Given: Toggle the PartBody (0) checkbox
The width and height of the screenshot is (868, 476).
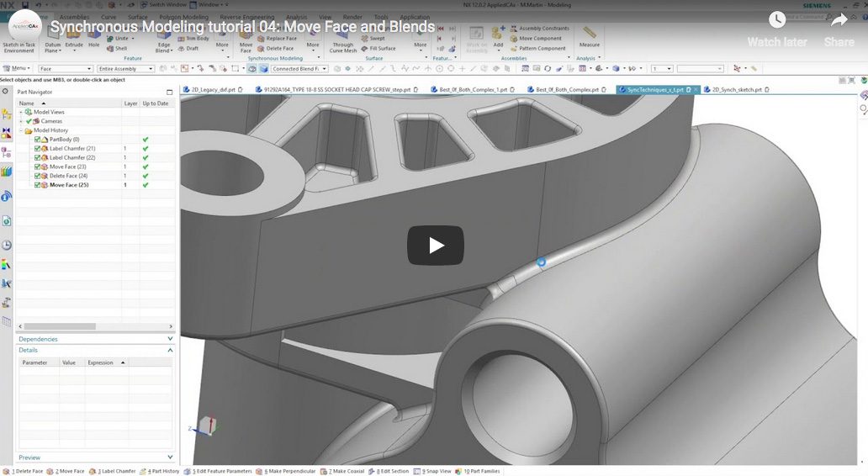Looking at the screenshot, I should (x=37, y=140).
